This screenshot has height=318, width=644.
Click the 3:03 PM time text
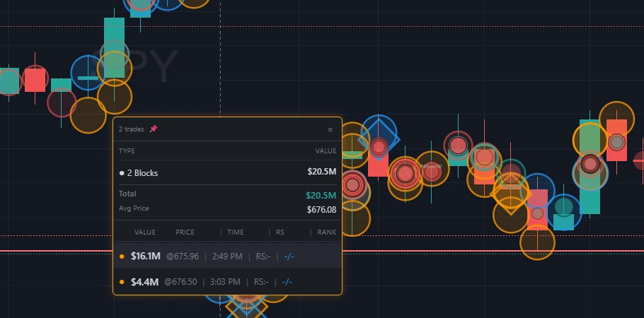tap(225, 282)
